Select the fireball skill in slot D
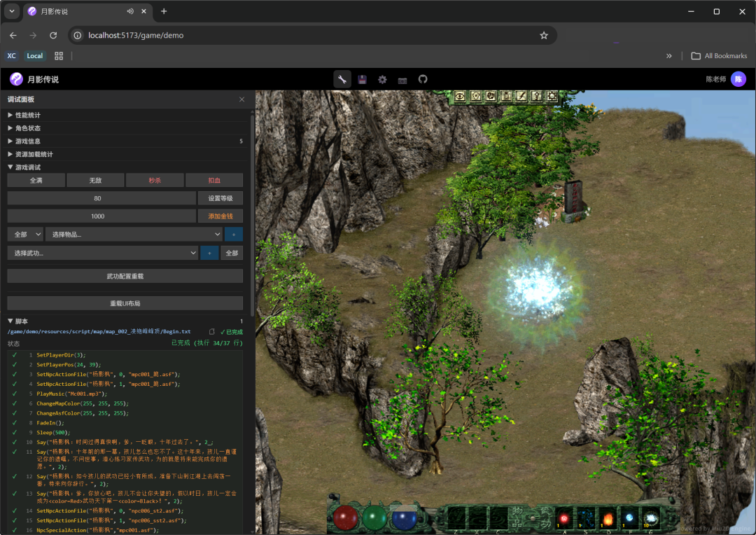The height and width of the screenshot is (535, 756). point(608,518)
